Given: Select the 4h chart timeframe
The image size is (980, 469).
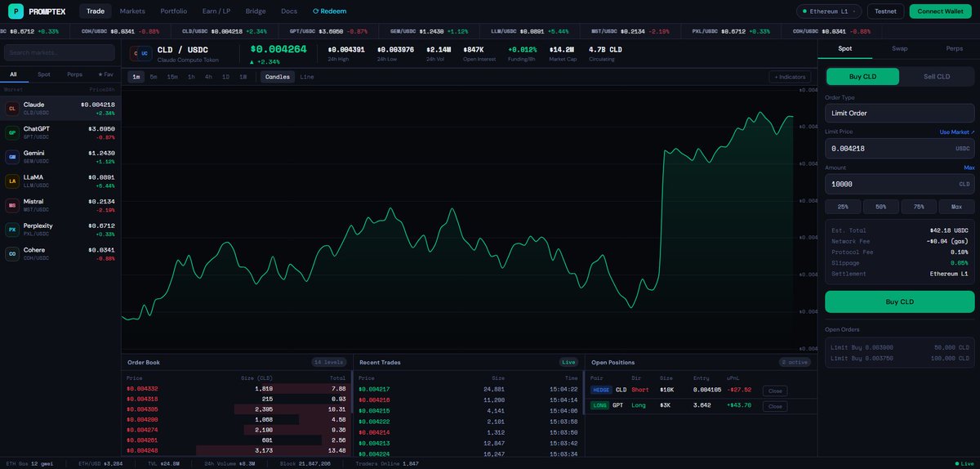Looking at the screenshot, I should pos(208,77).
